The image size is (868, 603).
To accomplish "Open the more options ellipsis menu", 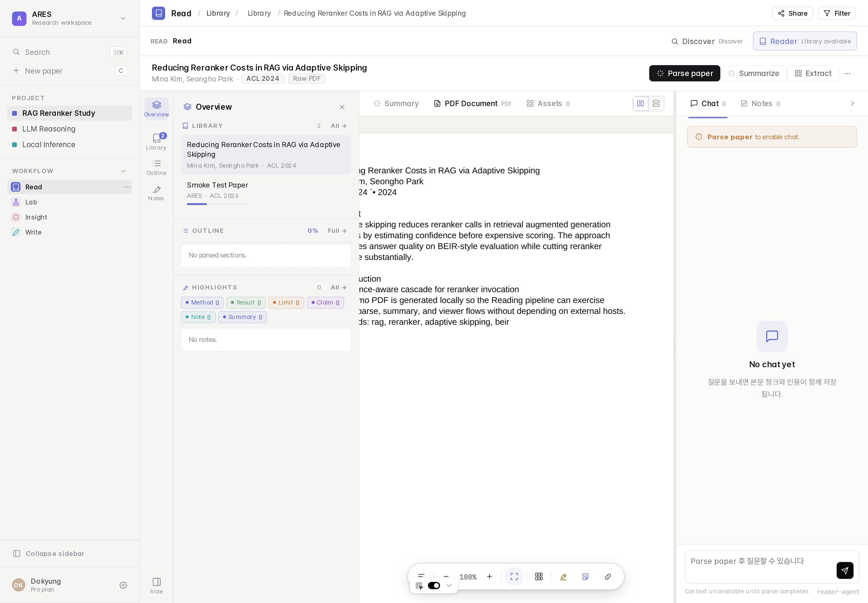I will (x=848, y=73).
